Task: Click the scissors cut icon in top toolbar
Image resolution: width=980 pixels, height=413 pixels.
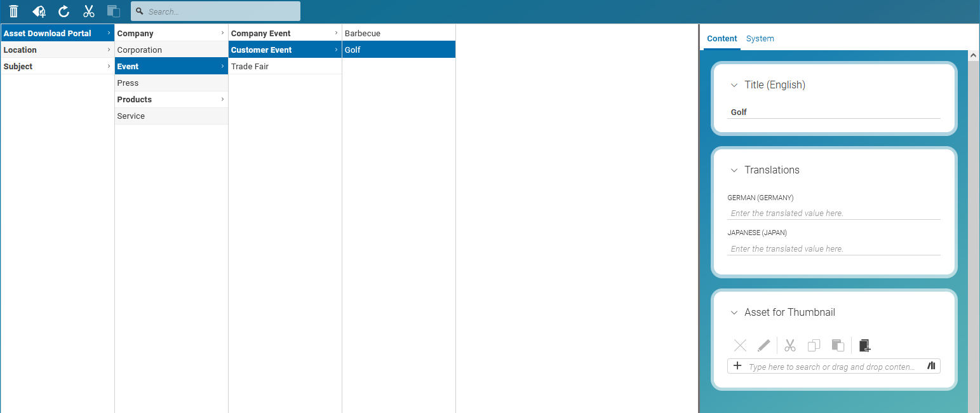Action: point(89,11)
